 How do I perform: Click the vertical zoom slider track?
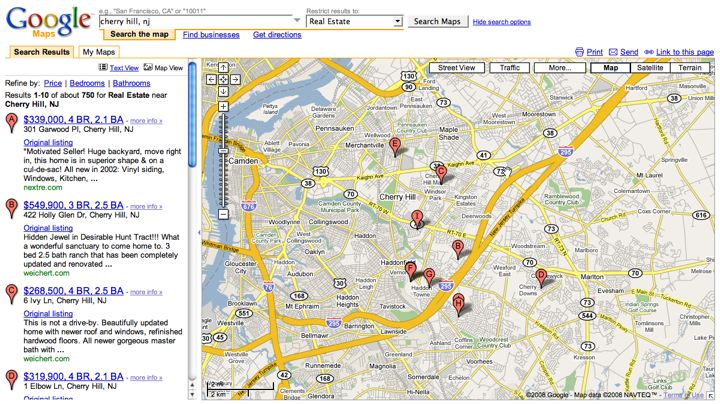pos(222,160)
